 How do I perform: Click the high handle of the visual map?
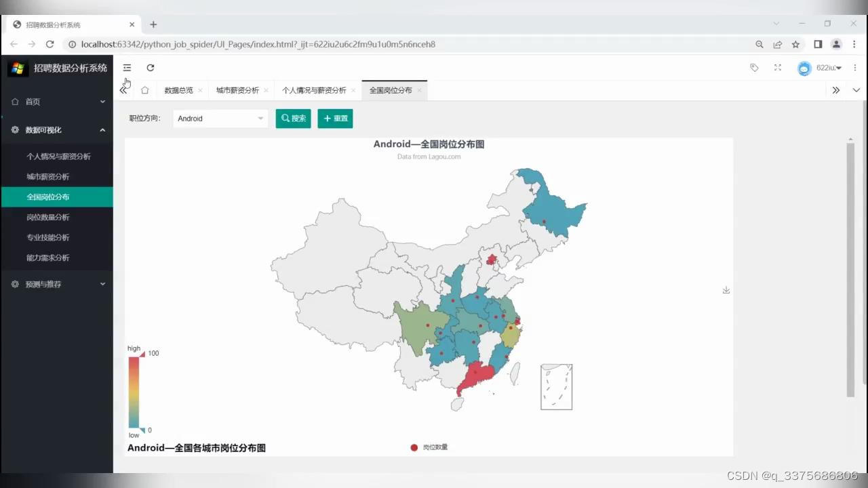[142, 353]
